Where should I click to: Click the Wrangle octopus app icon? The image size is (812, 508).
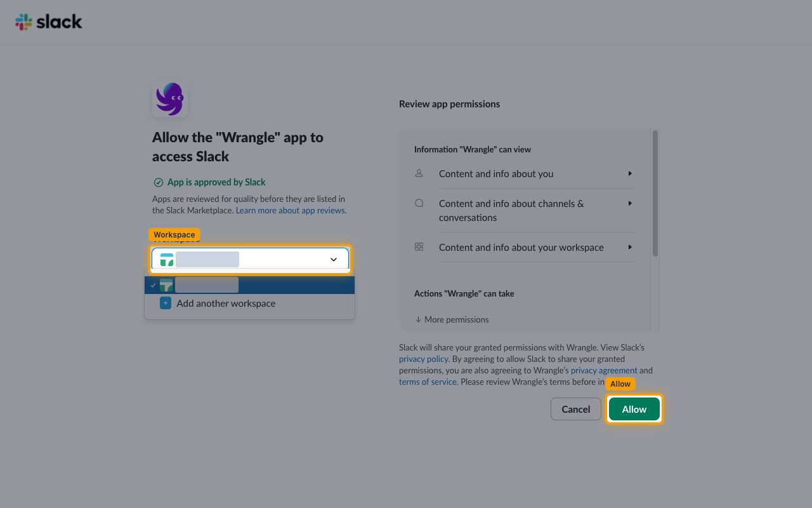(x=170, y=98)
